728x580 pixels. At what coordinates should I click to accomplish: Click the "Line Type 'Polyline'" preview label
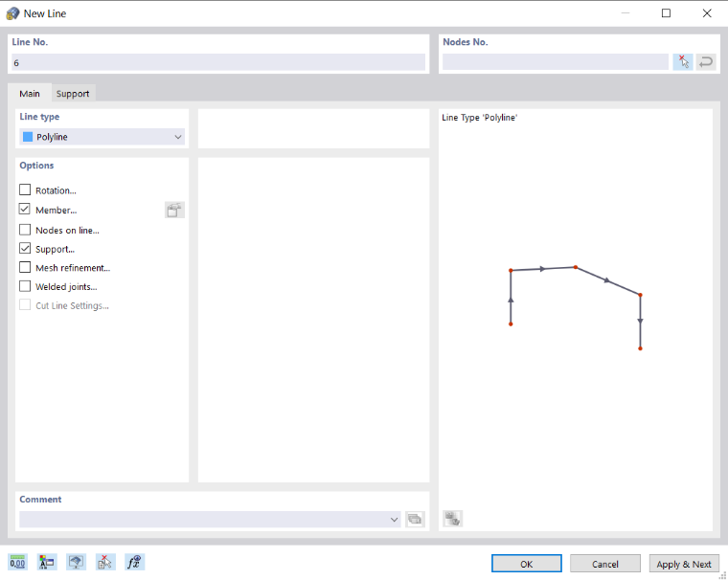[480, 118]
